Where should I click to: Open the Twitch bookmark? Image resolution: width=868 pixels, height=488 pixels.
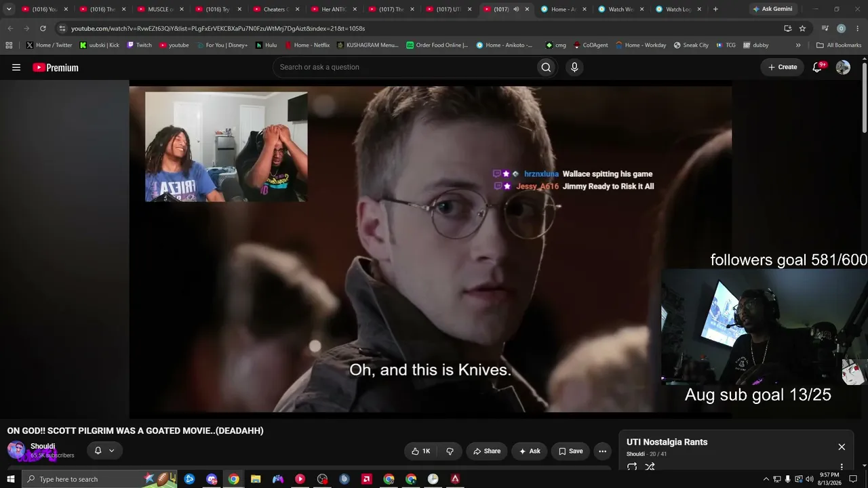point(139,45)
